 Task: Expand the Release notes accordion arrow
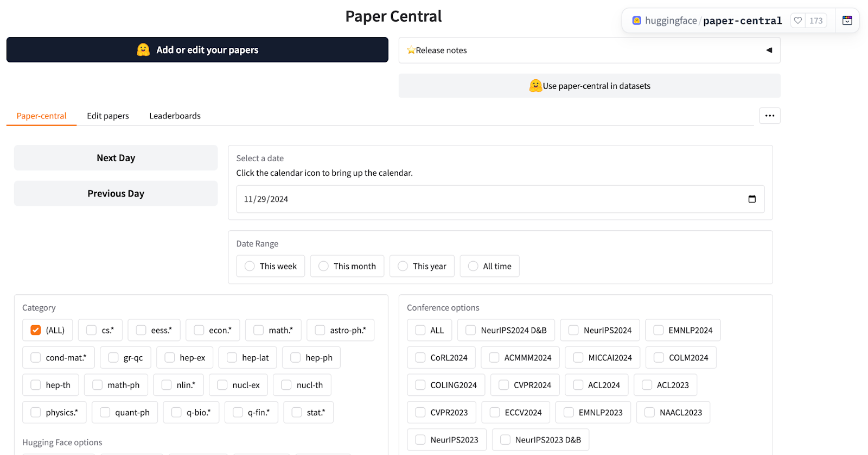click(769, 50)
